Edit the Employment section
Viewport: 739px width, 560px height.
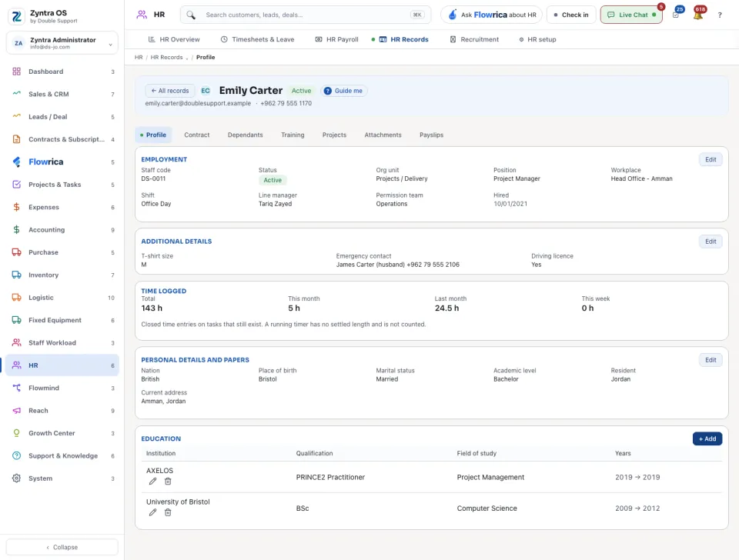tap(711, 160)
